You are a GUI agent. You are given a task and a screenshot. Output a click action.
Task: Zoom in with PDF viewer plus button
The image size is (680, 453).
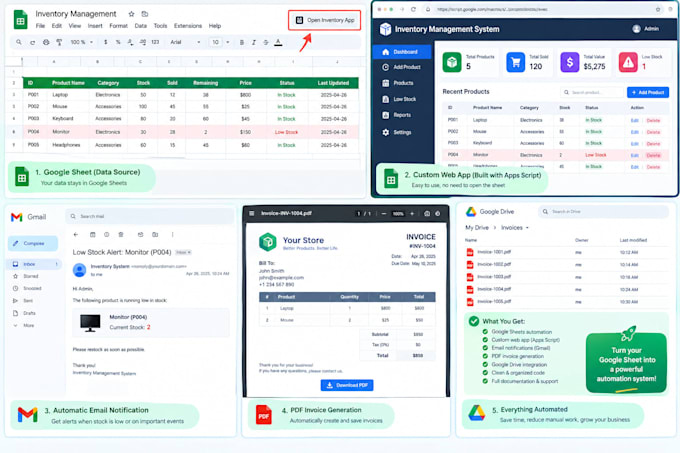point(412,213)
